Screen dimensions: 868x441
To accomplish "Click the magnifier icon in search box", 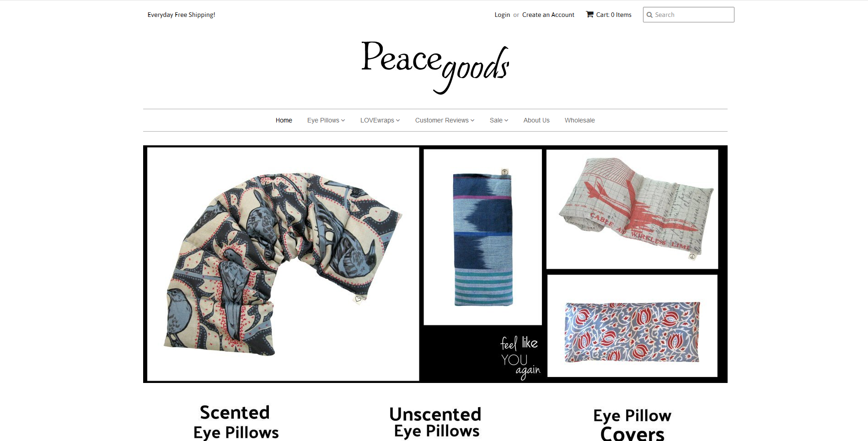I will coord(649,15).
